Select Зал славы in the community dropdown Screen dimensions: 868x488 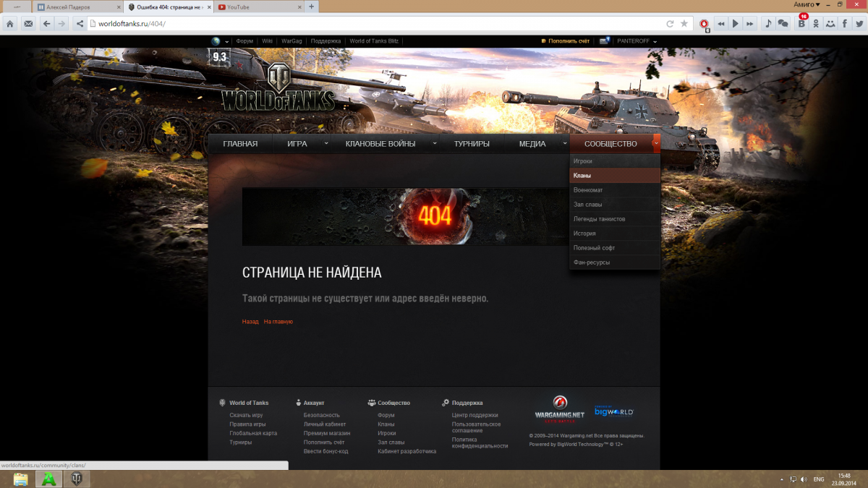[615, 205]
